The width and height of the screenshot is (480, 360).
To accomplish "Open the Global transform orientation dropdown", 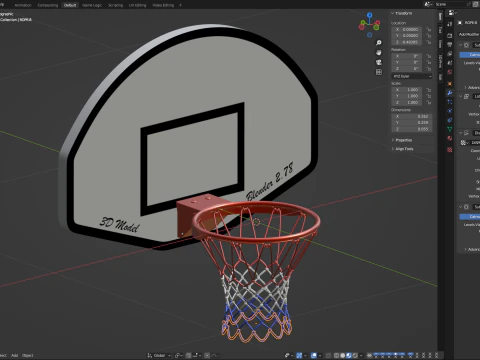I will (159, 355).
